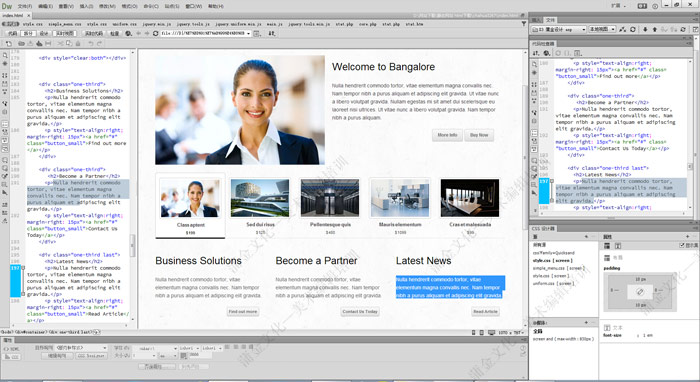Image resolution: width=700 pixels, height=382 pixels.
Task: Click the refresh icon beside the address field
Action: tap(155, 33)
